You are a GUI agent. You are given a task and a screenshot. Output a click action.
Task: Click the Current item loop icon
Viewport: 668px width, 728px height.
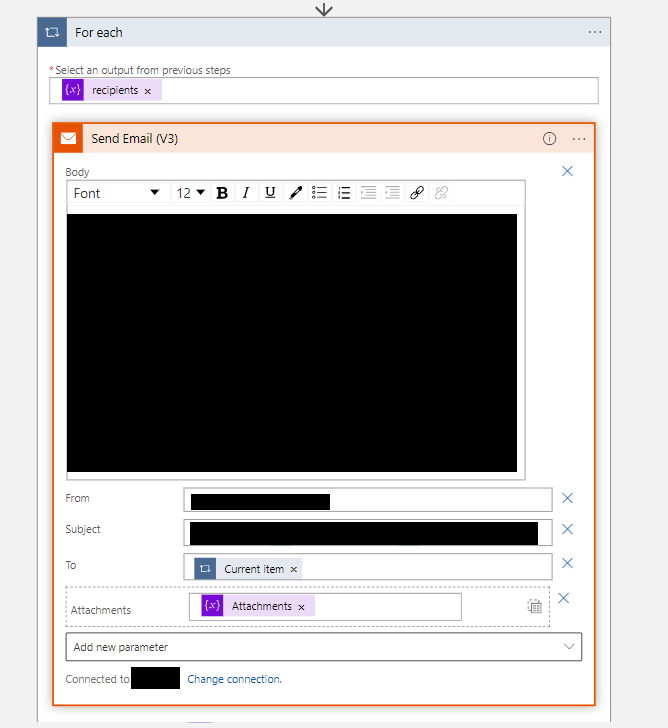point(205,569)
